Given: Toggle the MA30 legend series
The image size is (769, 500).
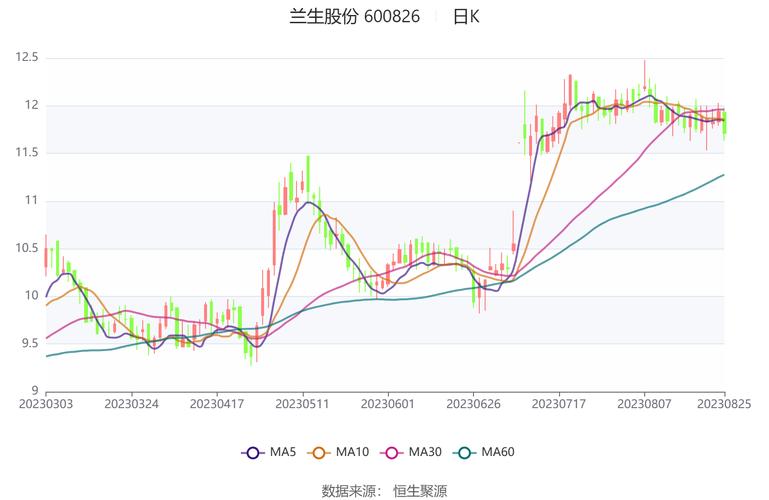Looking at the screenshot, I should (x=411, y=452).
